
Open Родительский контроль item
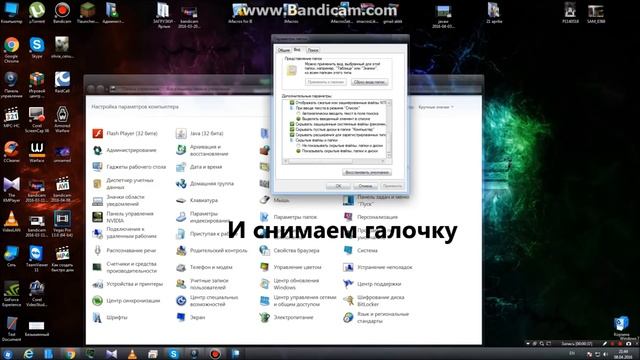(x=212, y=251)
